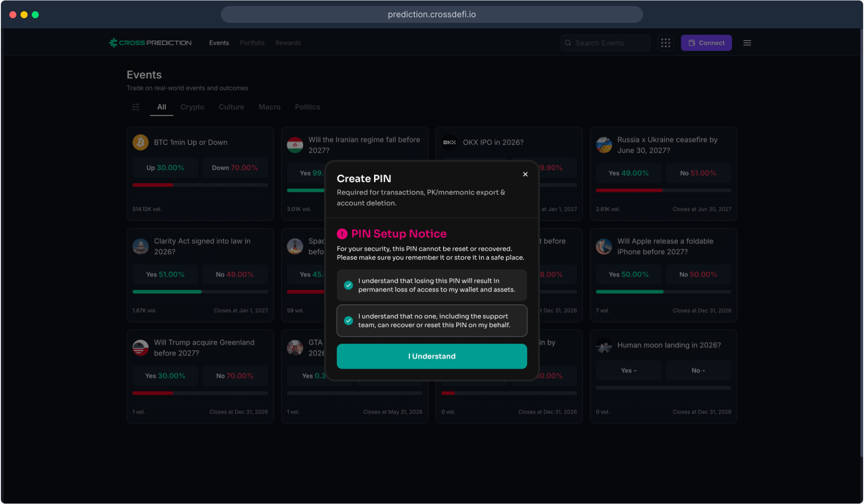This screenshot has height=504, width=864.
Task: Select Yes 51.00% on Clarity Act card
Action: coord(165,274)
